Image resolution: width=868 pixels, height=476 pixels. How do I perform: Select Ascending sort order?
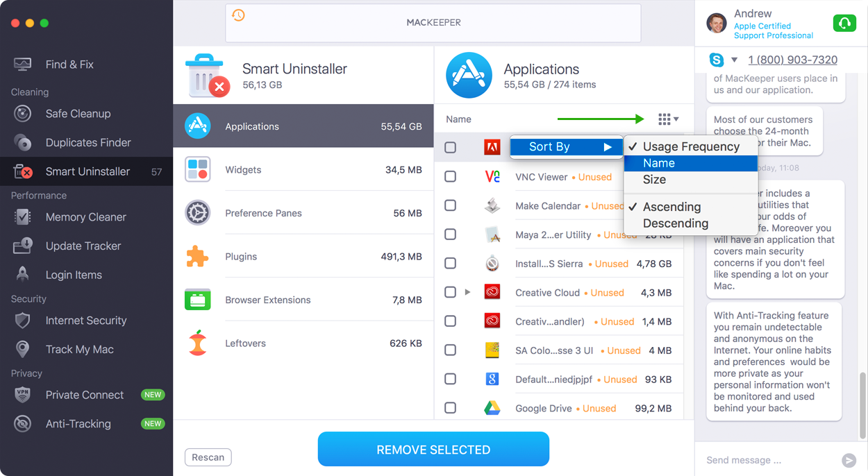pyautogui.click(x=691, y=207)
